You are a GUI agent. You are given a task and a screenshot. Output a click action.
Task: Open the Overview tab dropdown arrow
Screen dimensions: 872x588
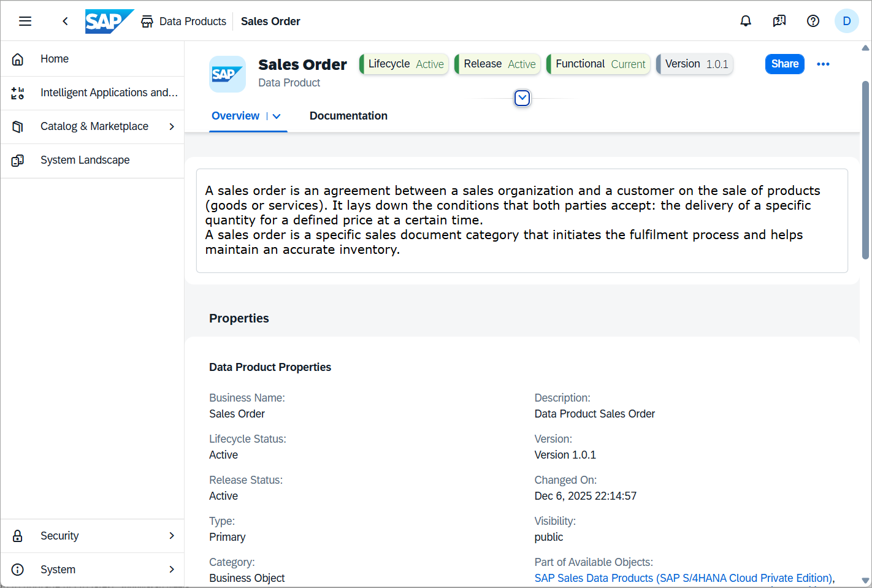[x=277, y=116]
